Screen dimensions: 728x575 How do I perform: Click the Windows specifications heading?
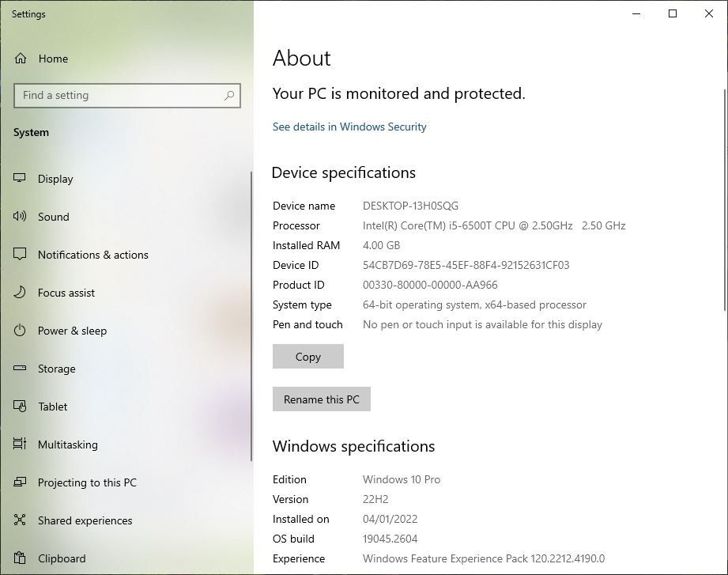click(354, 446)
